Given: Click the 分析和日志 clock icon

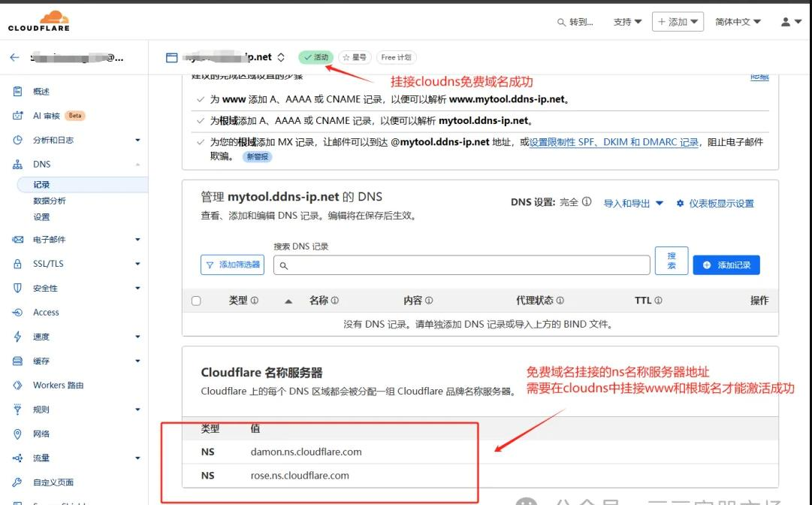Looking at the screenshot, I should [17, 140].
